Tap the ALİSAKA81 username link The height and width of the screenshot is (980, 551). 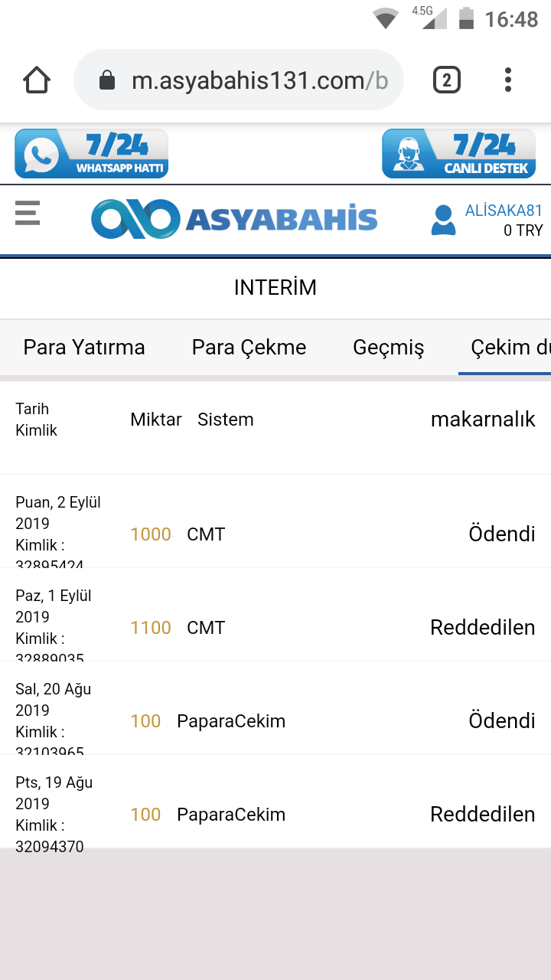coord(504,211)
